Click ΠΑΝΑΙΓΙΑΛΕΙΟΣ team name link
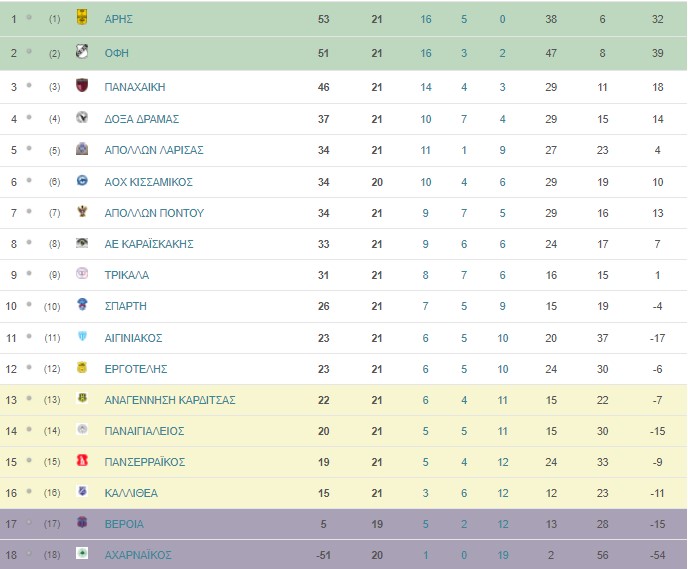Screen dimensions: 688x569 pos(144,431)
